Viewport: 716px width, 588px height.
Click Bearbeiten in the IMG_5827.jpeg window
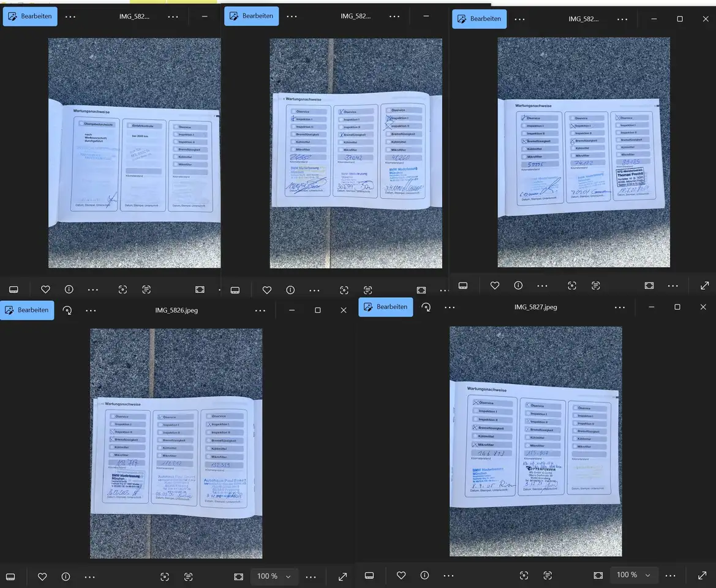pos(386,307)
